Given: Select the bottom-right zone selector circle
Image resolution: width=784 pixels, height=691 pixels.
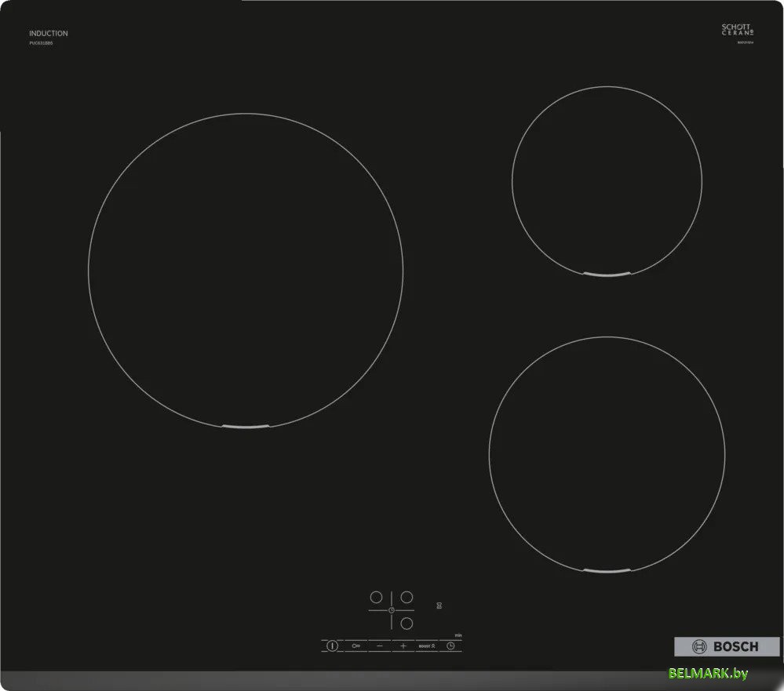Looking at the screenshot, I should pos(407,624).
